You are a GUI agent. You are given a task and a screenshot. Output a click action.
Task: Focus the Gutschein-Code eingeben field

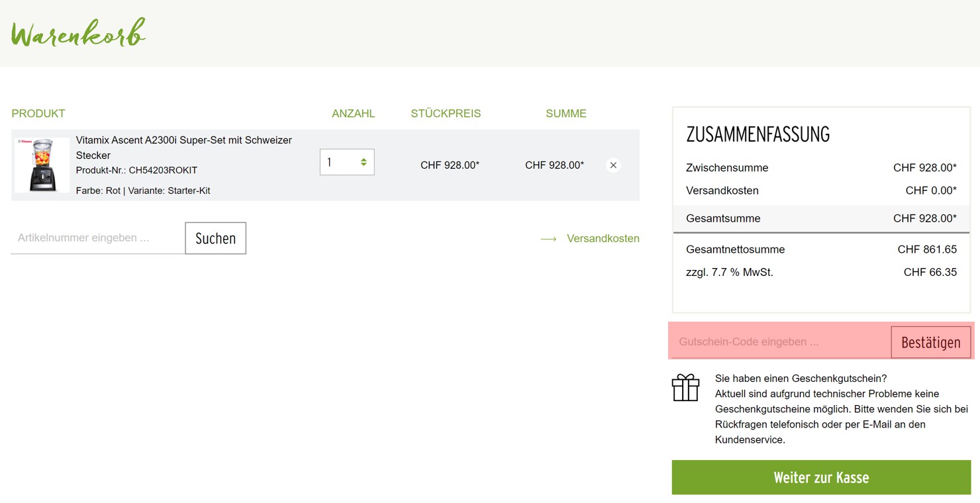pos(781,342)
